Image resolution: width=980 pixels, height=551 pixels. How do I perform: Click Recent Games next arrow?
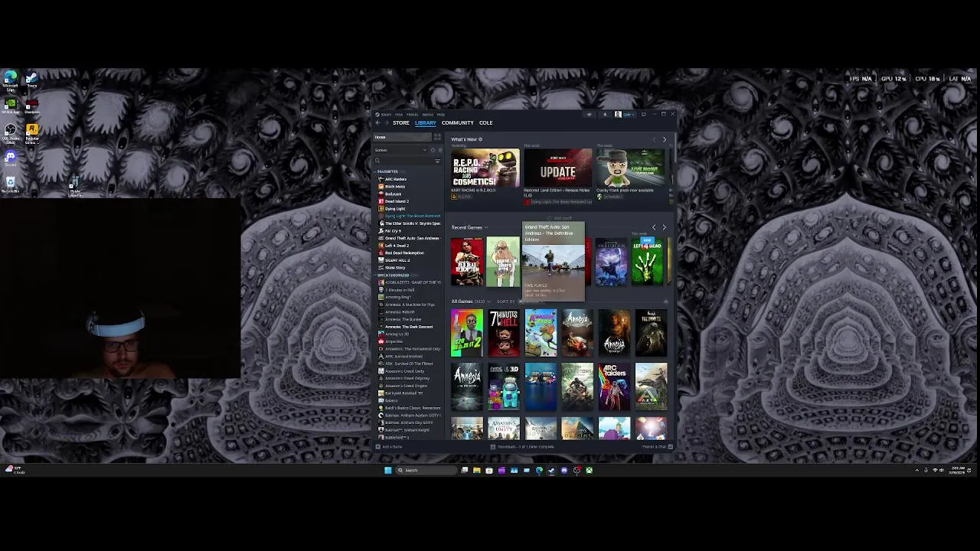[x=664, y=227]
